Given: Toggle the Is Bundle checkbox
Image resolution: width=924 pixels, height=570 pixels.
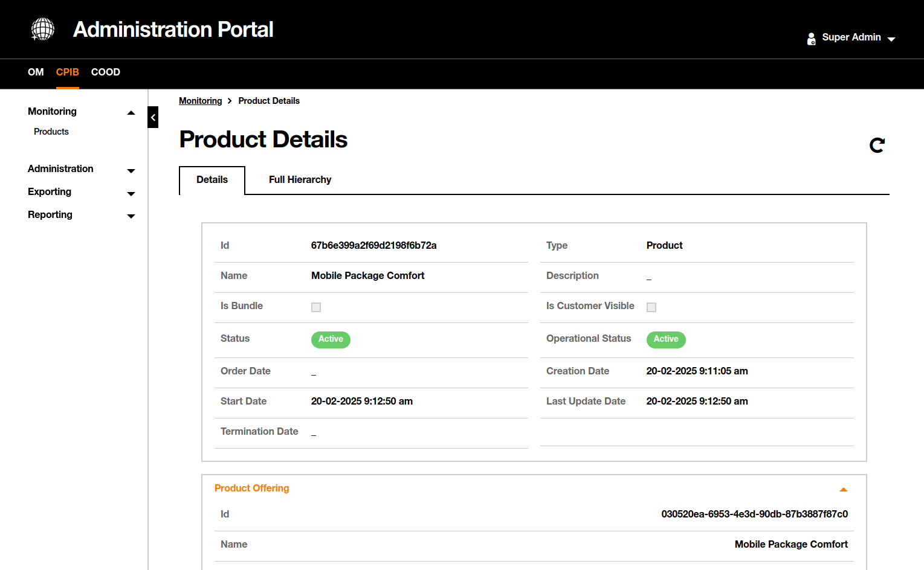Looking at the screenshot, I should pyautogui.click(x=316, y=307).
